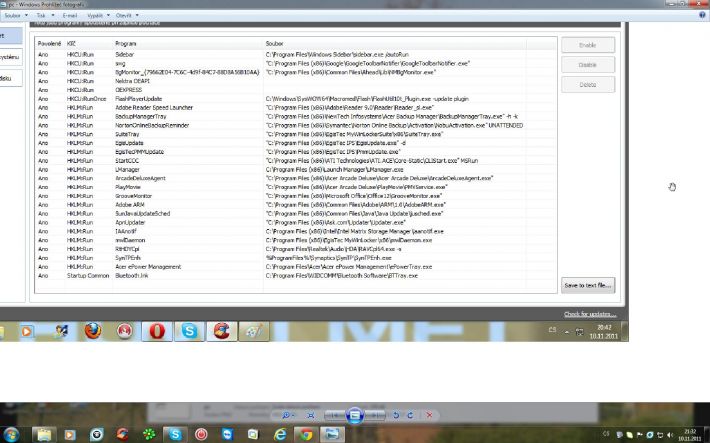Viewport: 710px width, 443px height.
Task: Open the Windows Start orb
Action: click(x=10, y=435)
